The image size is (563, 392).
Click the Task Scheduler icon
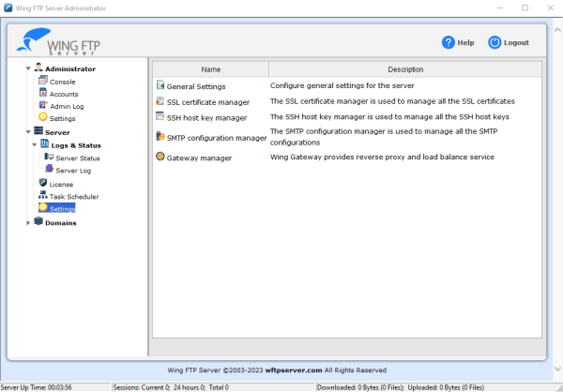coord(43,195)
